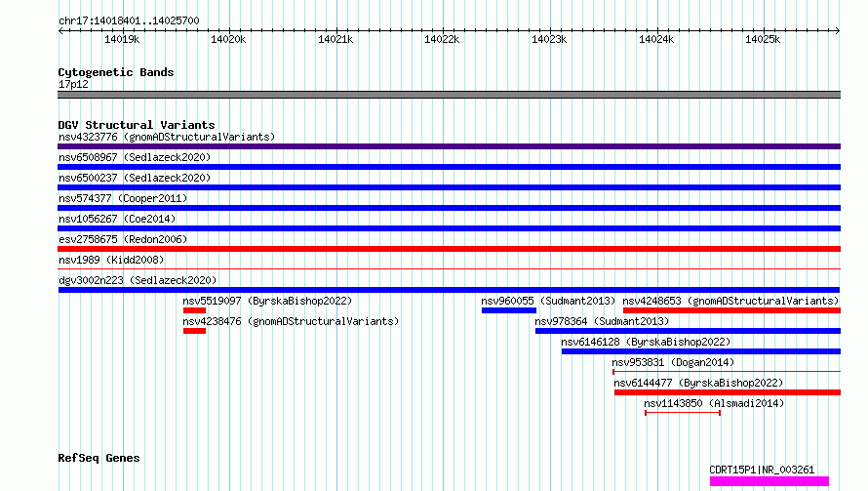Click the small red nsv4238476 bar
Screen dimensions: 868x491
pos(194,331)
